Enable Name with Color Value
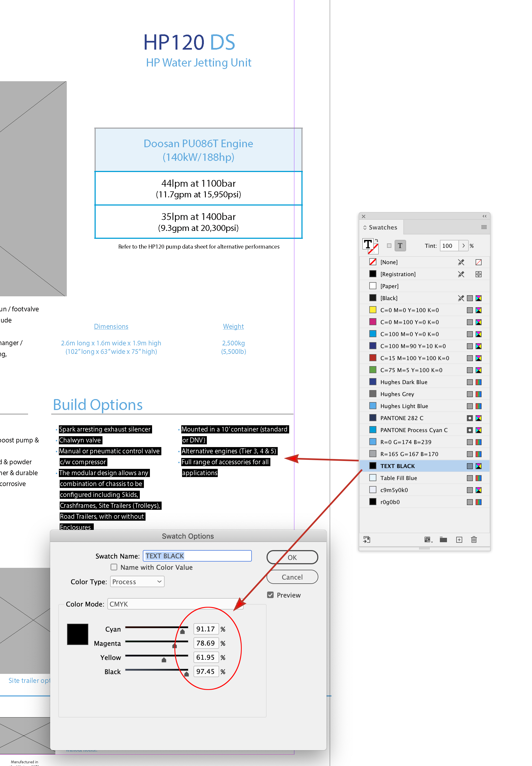This screenshot has width=532, height=766. (x=114, y=567)
